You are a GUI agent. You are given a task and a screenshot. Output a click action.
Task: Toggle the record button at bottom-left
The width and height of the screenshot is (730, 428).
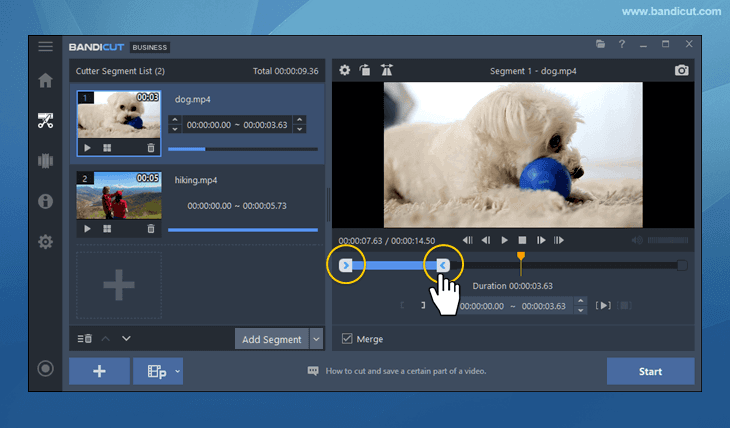click(x=45, y=368)
